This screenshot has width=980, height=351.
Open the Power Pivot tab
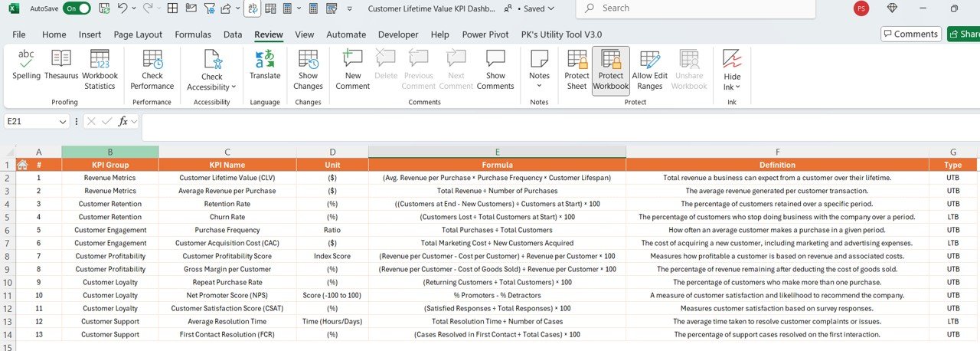[485, 34]
